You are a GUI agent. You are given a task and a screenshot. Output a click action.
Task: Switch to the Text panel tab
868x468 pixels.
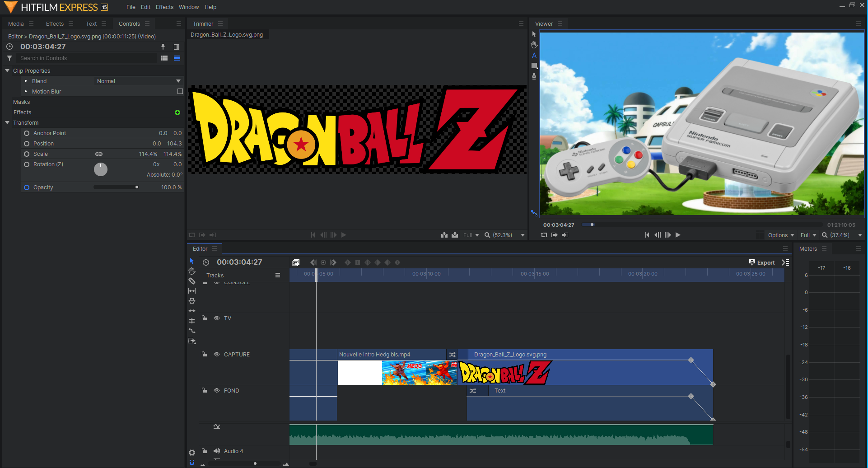(x=91, y=23)
